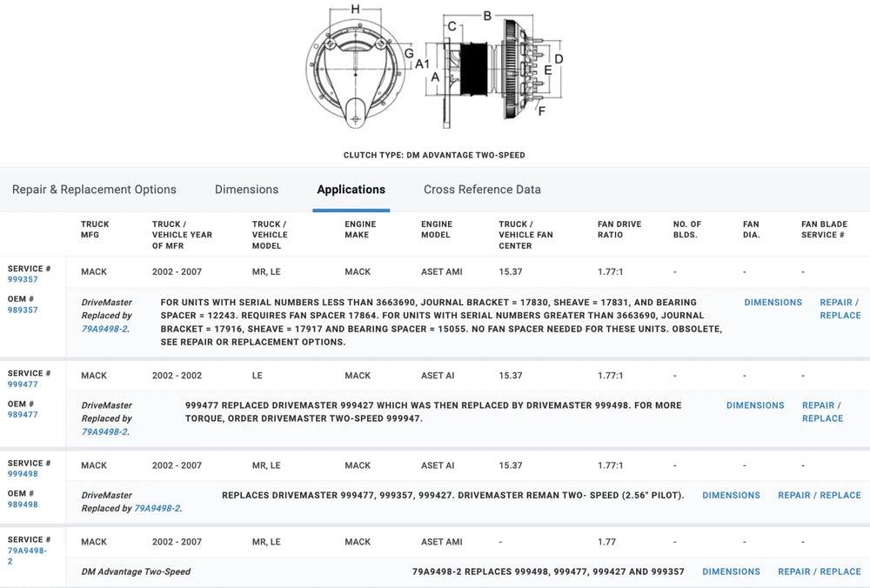View DIMENSIONS for DM Advantage Two-Speed row
Screen dimensions: 870x588
(731, 572)
